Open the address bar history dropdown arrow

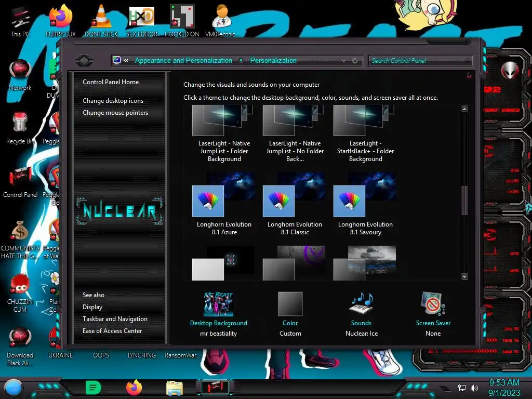pyautogui.click(x=344, y=61)
